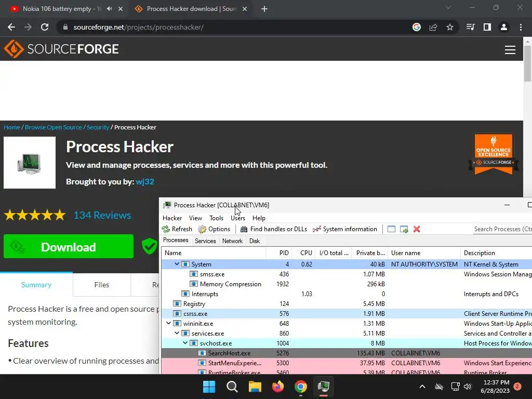Switch to the Services tab

[205, 241]
